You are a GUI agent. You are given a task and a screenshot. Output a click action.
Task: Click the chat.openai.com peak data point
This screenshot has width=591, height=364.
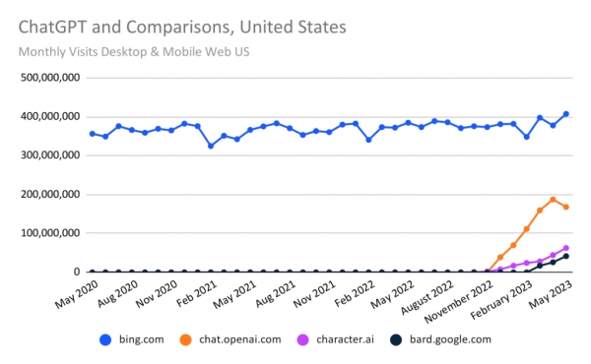pos(553,200)
